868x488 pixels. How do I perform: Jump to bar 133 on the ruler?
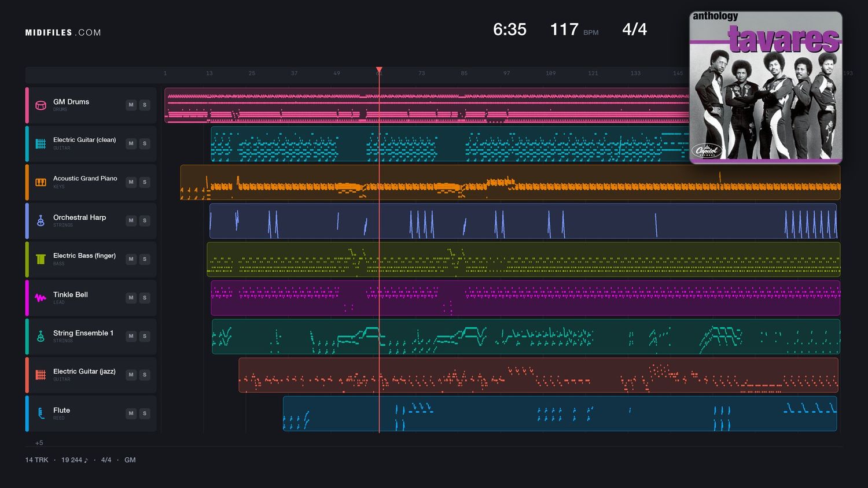(635, 73)
